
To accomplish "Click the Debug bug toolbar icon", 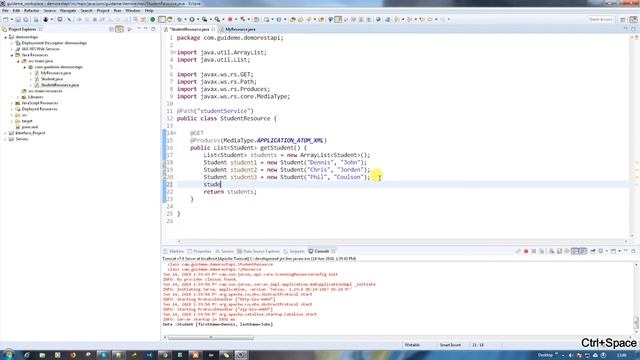I will pyautogui.click(x=179, y=20).
